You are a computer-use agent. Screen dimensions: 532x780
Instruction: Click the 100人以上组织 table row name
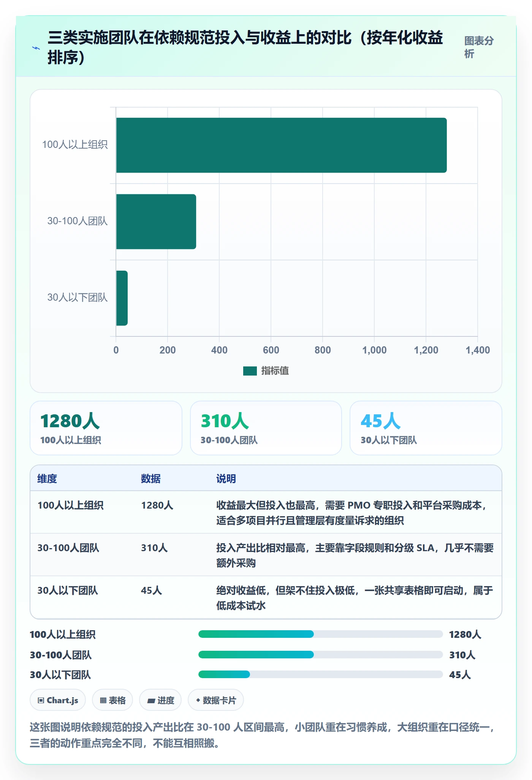70,506
